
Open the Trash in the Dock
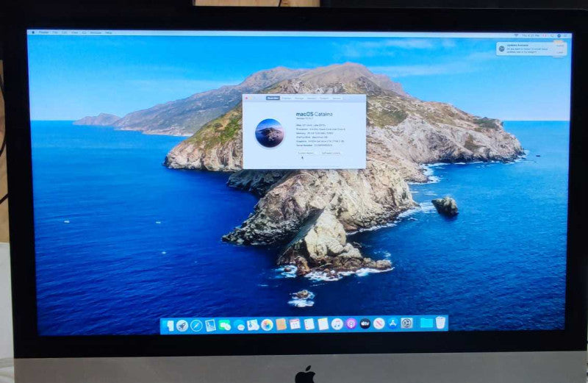click(440, 322)
